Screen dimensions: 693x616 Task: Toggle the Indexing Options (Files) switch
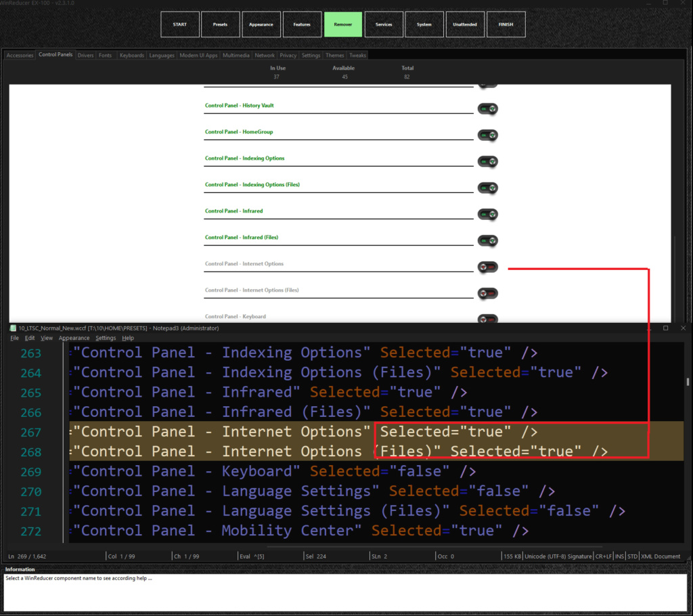click(x=487, y=188)
